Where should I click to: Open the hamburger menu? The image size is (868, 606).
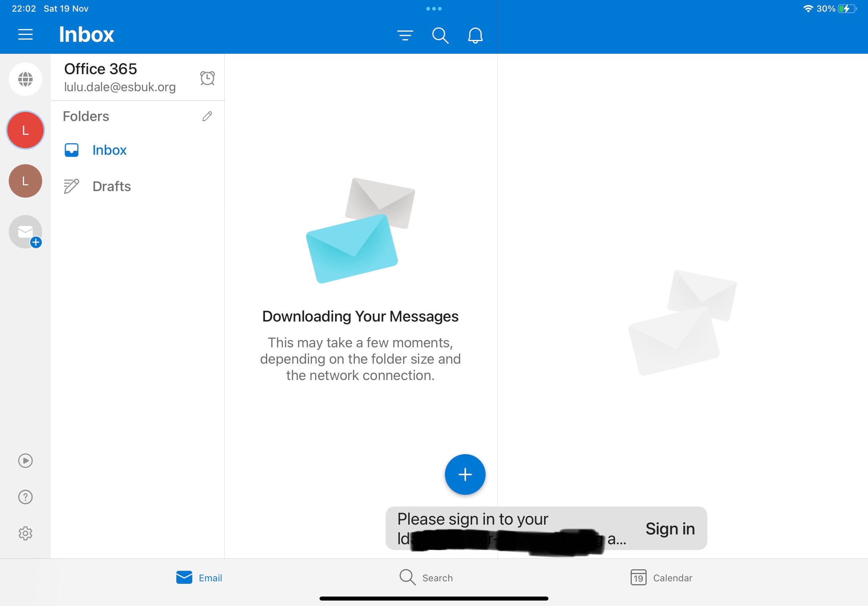pos(25,35)
